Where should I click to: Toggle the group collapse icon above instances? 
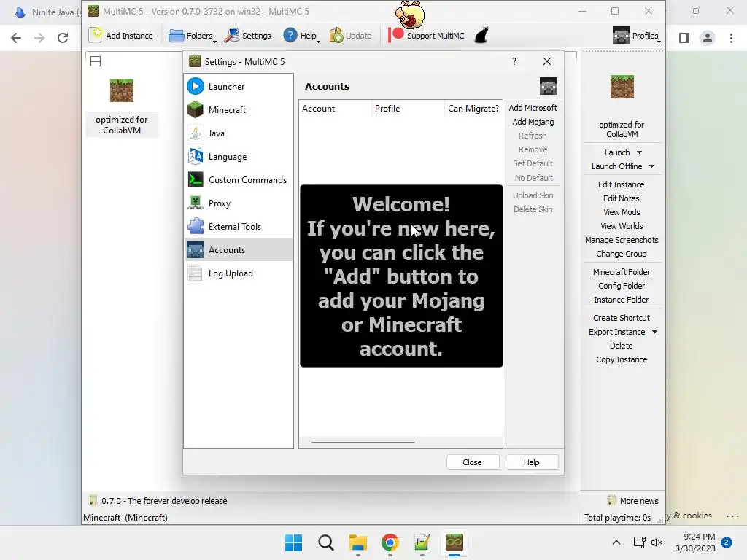click(x=96, y=61)
